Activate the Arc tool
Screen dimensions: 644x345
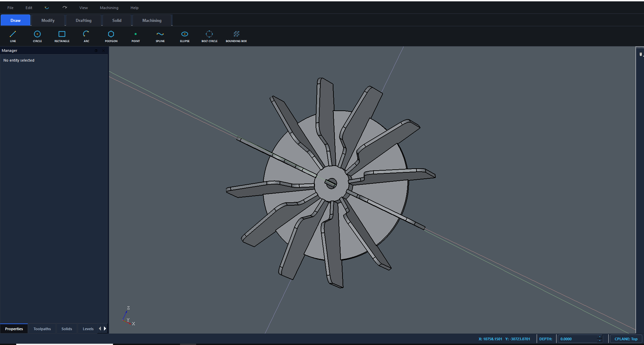(86, 36)
